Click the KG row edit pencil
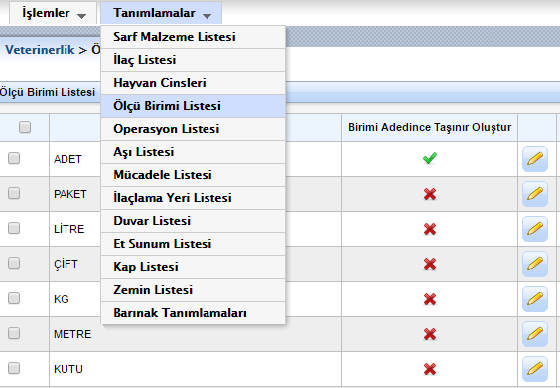 click(x=535, y=299)
